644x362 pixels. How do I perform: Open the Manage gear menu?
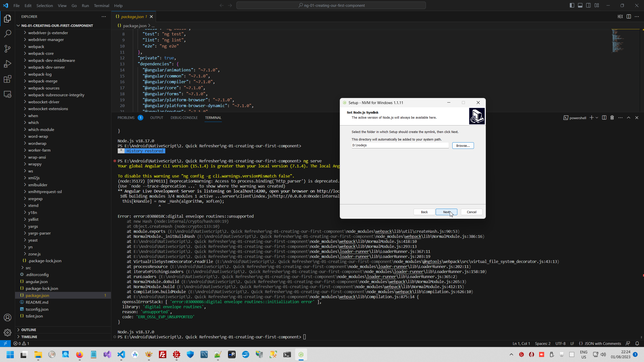point(8,333)
